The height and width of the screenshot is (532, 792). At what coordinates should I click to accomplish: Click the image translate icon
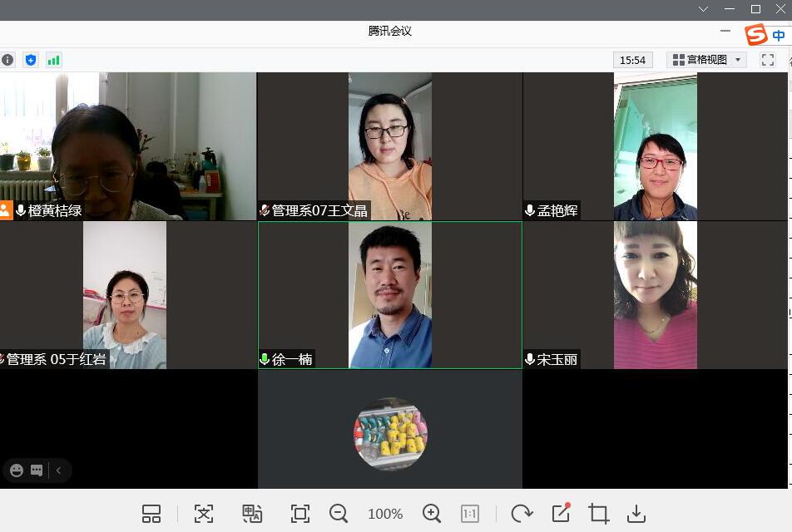(251, 514)
